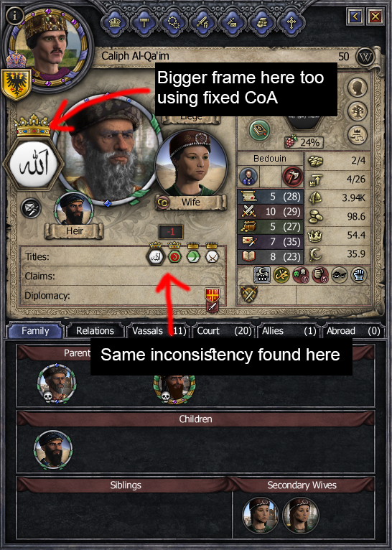
Task: Open the religion cross toolbar button
Action: 291,22
